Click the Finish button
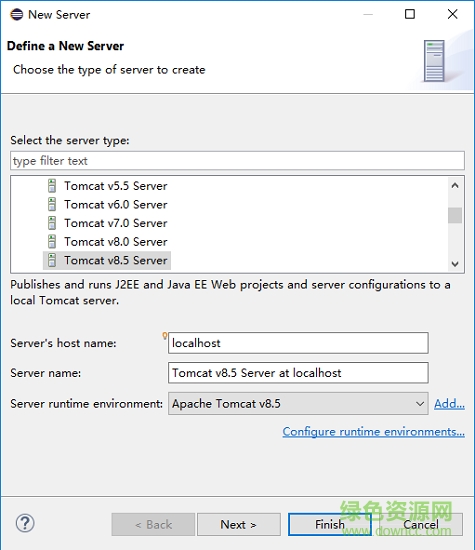This screenshot has width=475, height=550. (330, 524)
